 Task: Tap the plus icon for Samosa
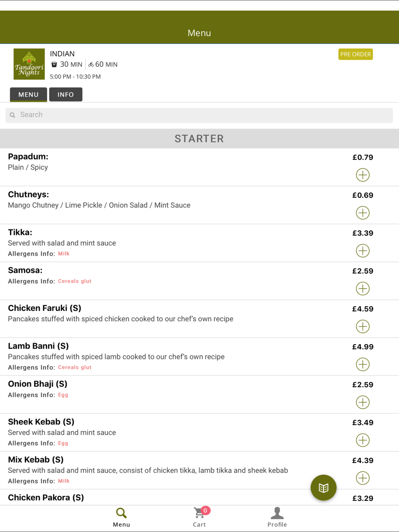[363, 288]
